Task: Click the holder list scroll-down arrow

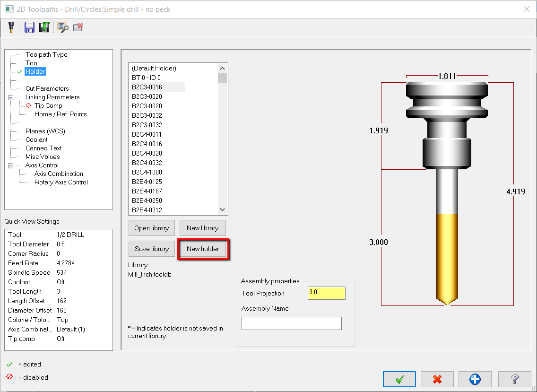Action: [x=222, y=209]
